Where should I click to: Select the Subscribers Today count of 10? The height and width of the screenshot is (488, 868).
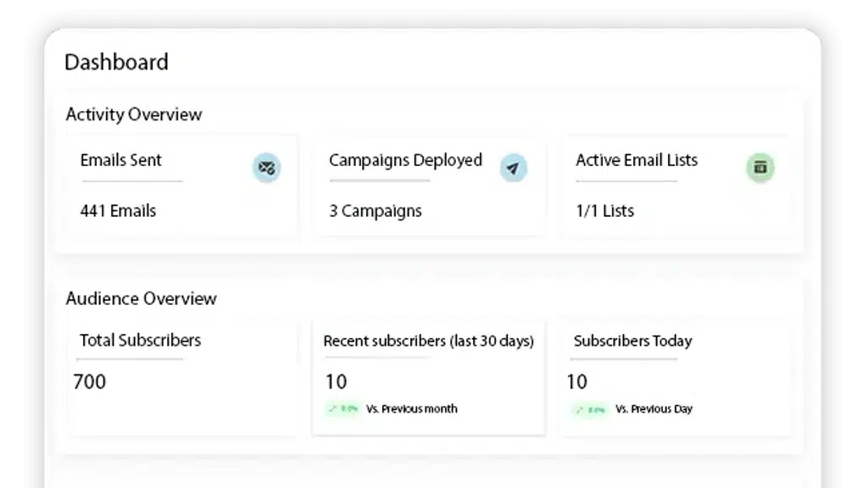coord(576,382)
